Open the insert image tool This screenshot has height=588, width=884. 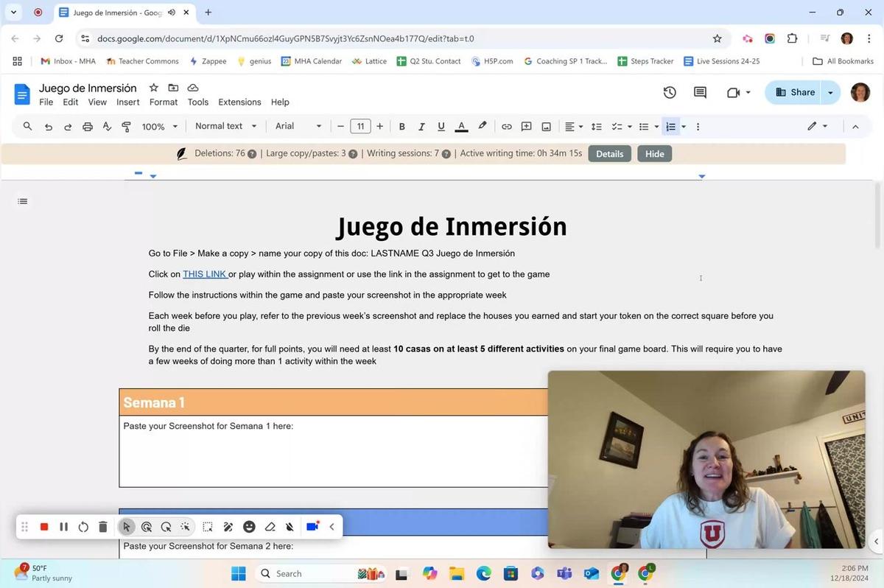(x=545, y=126)
